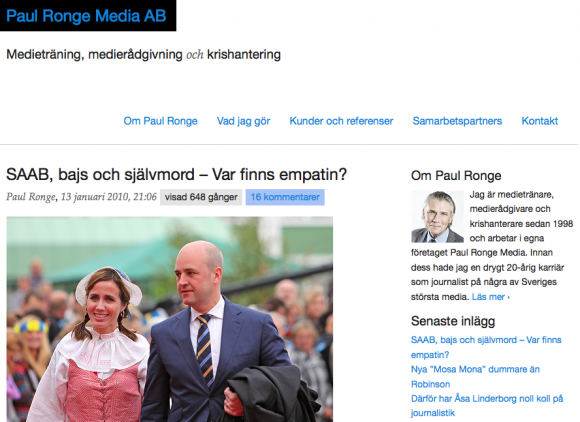Open the Paul Ronge Media AB site logo
Image resolution: width=580 pixels, height=422 pixels.
pyautogui.click(x=86, y=16)
